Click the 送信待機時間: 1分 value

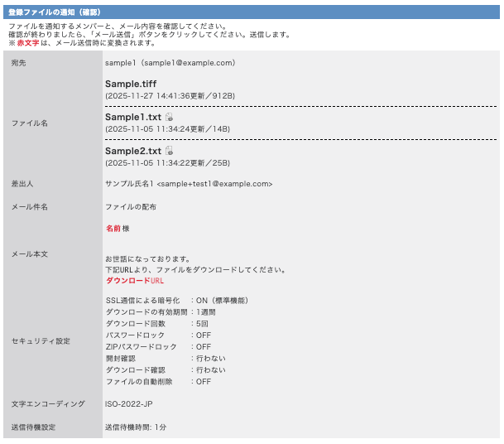(x=136, y=427)
